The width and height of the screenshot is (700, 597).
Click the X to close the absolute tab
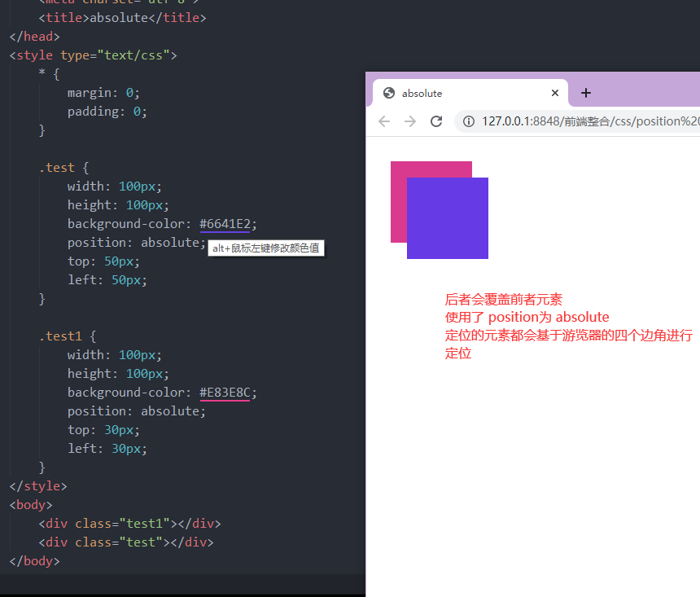tap(555, 93)
